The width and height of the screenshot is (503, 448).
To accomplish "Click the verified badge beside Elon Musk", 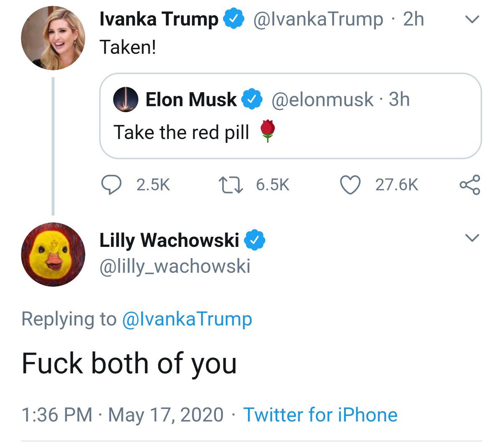I will tap(253, 100).
